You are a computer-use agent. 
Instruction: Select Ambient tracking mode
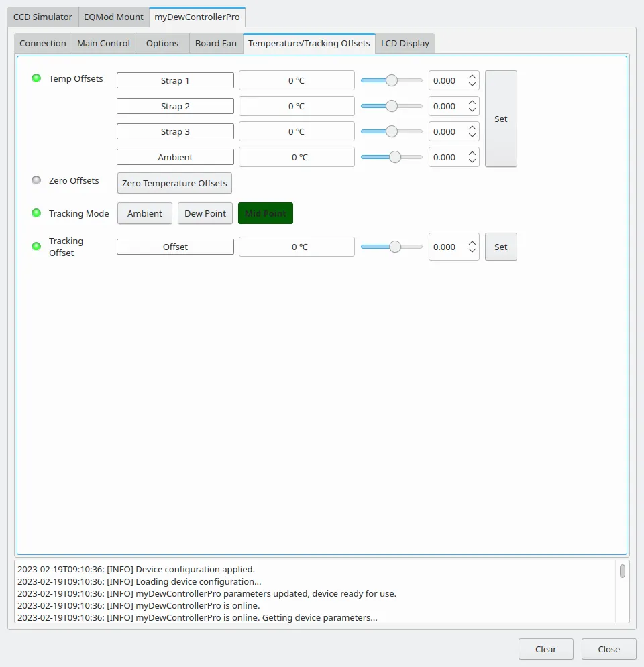(145, 213)
